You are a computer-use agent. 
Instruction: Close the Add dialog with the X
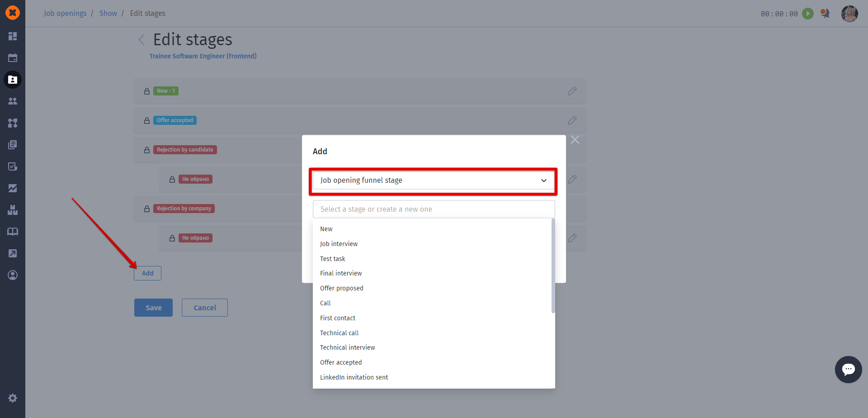point(575,140)
